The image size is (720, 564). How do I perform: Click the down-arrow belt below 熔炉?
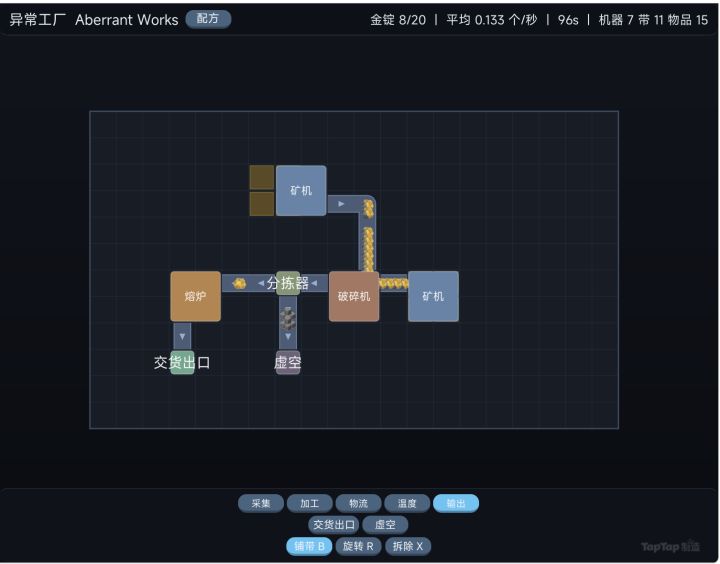(x=182, y=336)
